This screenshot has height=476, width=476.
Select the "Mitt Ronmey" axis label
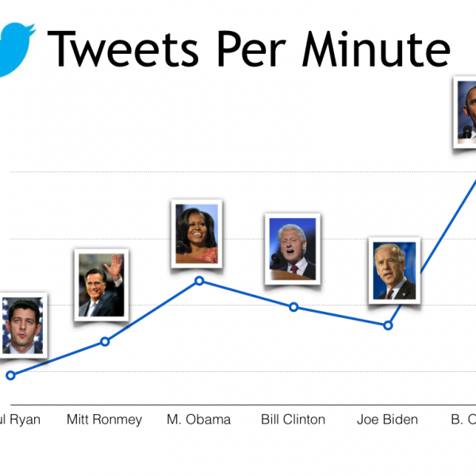point(105,420)
